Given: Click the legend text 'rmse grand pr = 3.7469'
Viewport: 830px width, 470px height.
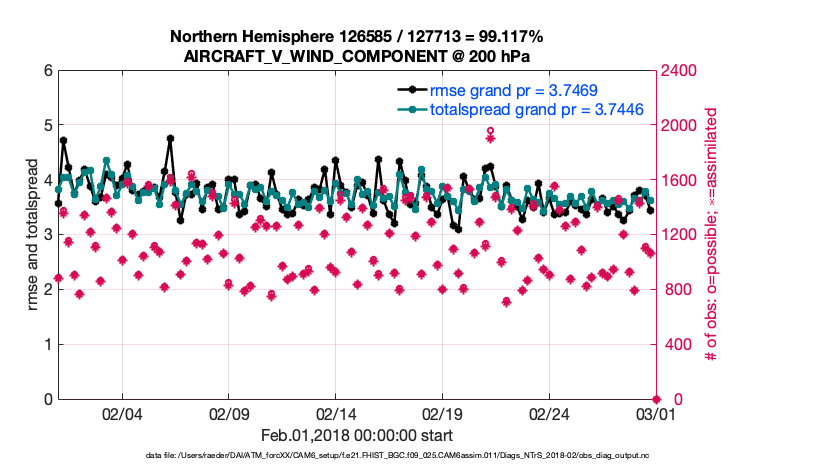Looking at the screenshot, I should click(x=515, y=90).
